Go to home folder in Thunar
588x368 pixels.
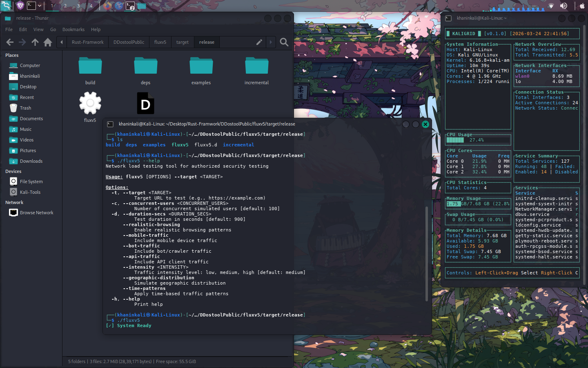coord(48,42)
